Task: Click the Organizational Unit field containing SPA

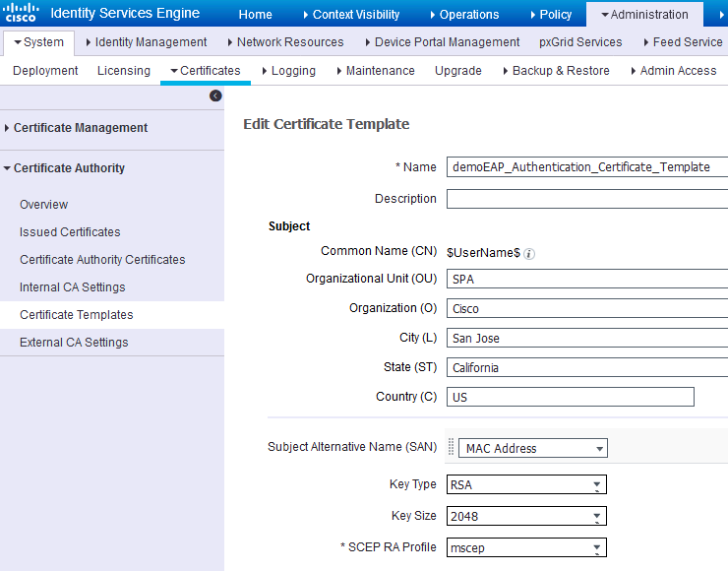Action: point(587,279)
